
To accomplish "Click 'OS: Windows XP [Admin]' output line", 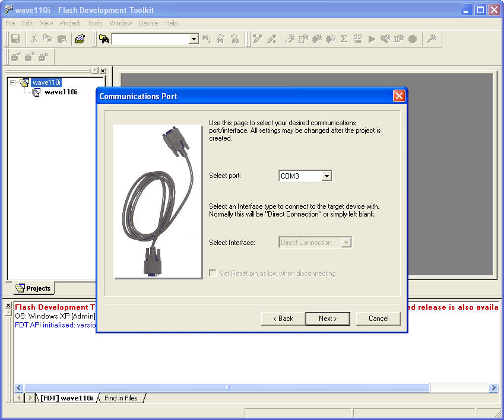I will pos(55,316).
